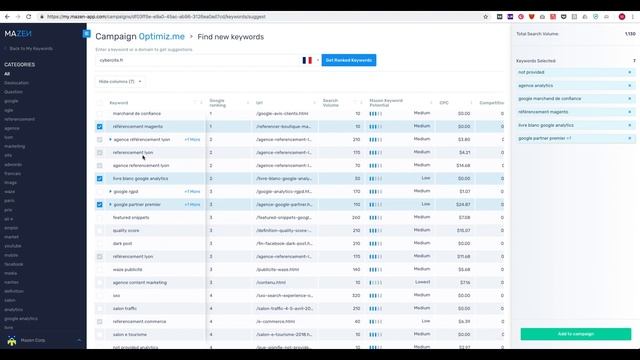Remove 'not provided' from selected keywords
The image size is (640, 360).
[x=629, y=72]
